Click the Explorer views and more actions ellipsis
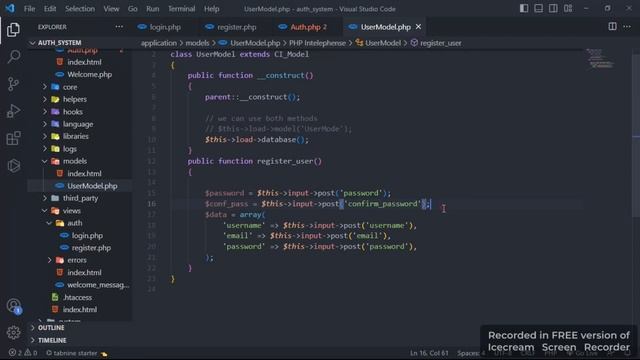The height and width of the screenshot is (360, 640). point(119,27)
